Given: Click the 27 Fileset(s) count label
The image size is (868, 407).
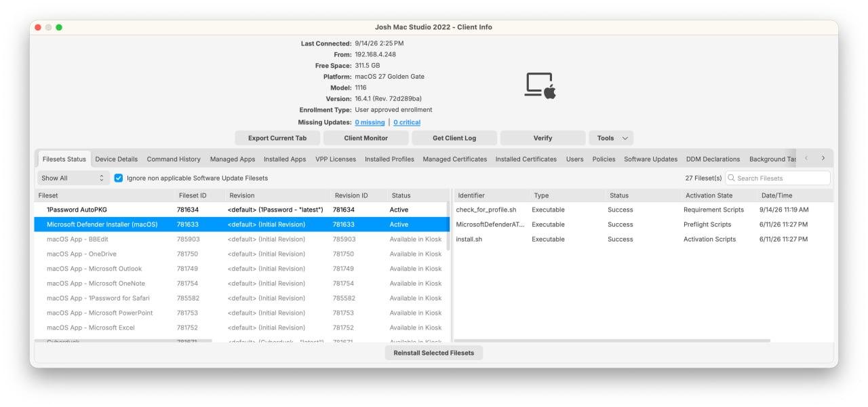Looking at the screenshot, I should click(703, 178).
